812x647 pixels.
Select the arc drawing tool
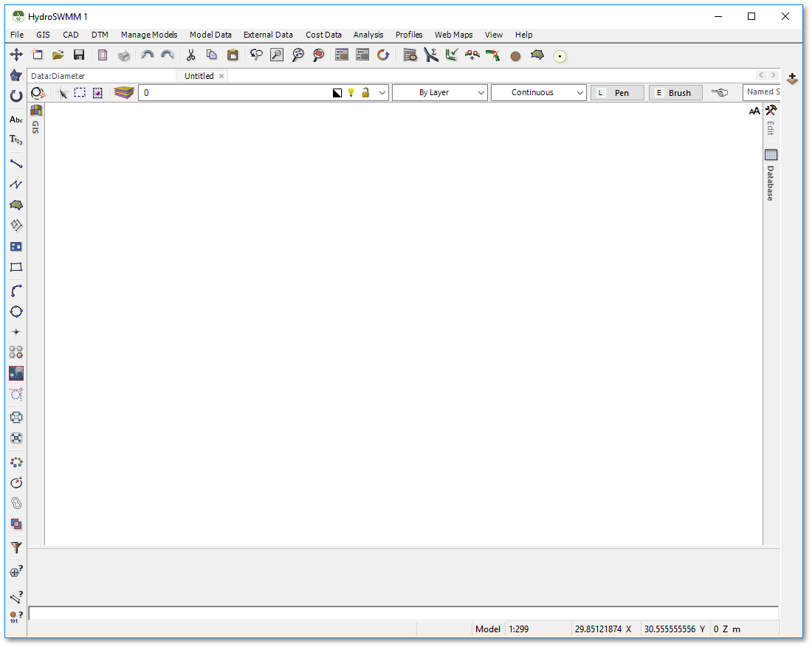coord(16,291)
